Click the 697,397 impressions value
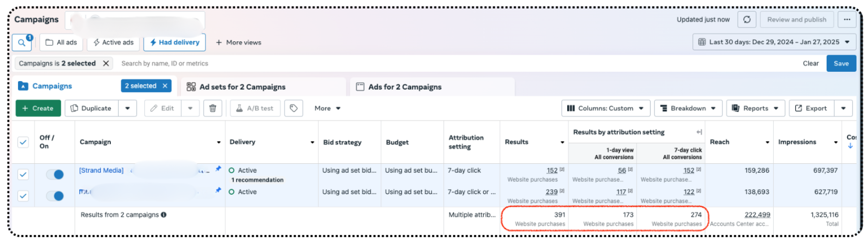Viewport: 868px width, 242px height. tap(825, 170)
